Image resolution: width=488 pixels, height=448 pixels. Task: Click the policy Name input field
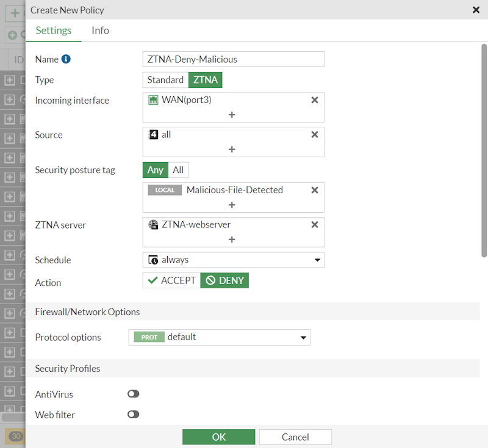coord(233,59)
